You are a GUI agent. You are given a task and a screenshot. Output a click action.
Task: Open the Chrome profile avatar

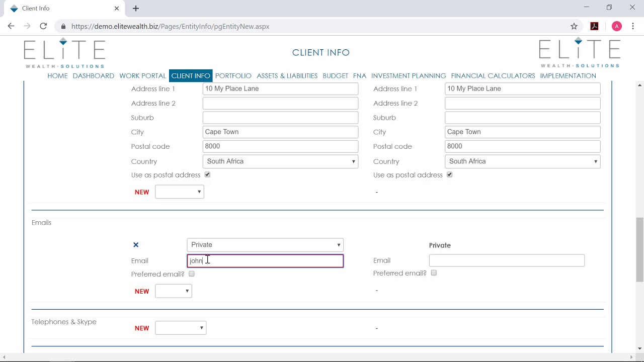point(616,26)
